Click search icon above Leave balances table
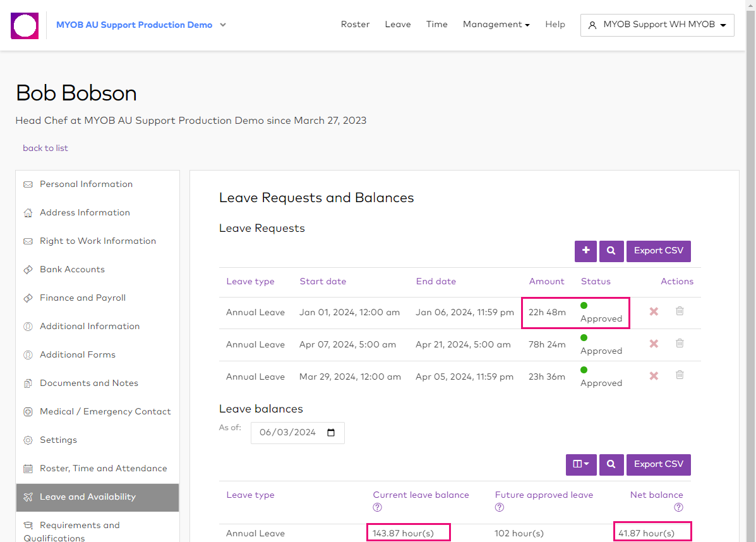Image resolution: width=756 pixels, height=542 pixels. pyautogui.click(x=611, y=464)
